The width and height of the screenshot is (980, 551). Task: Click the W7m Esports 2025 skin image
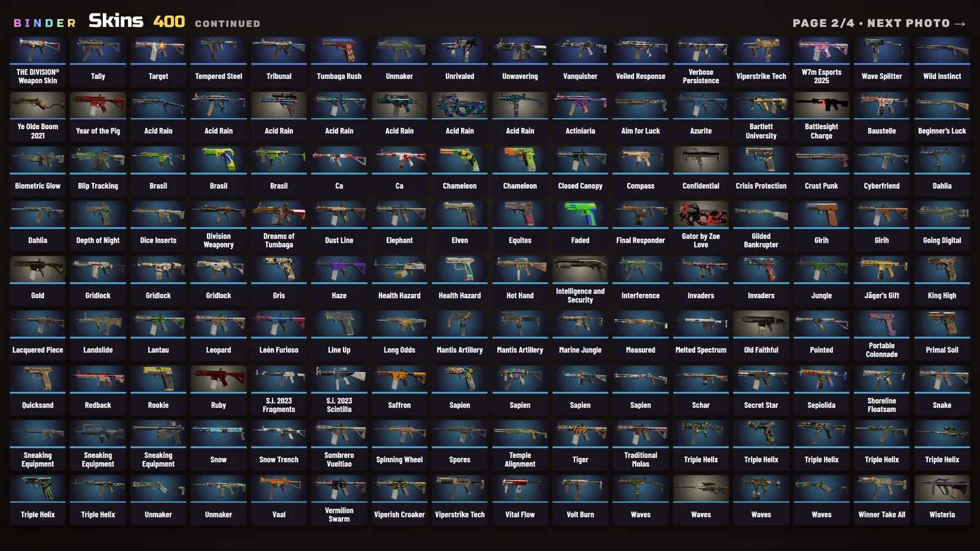click(x=821, y=50)
